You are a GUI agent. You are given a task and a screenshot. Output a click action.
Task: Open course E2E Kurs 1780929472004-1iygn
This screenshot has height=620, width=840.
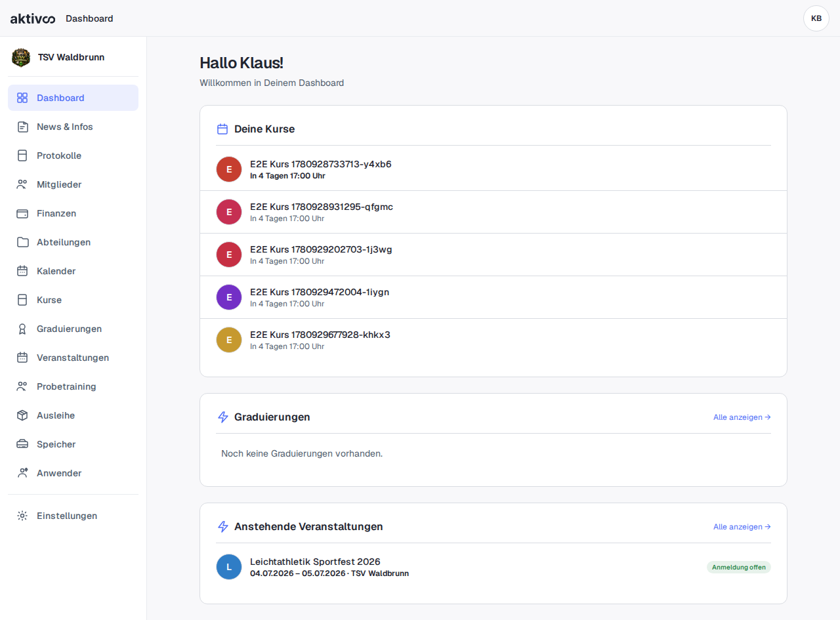pyautogui.click(x=493, y=297)
